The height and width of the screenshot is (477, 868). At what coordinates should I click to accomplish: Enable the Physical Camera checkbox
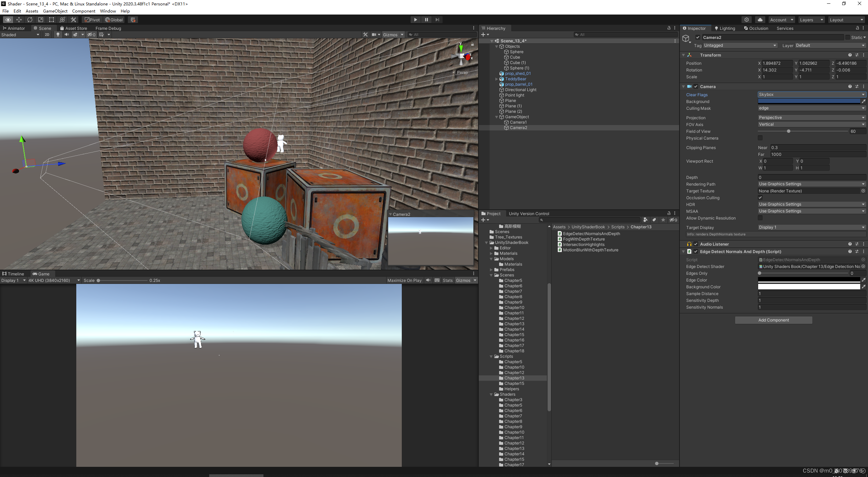pyautogui.click(x=760, y=138)
